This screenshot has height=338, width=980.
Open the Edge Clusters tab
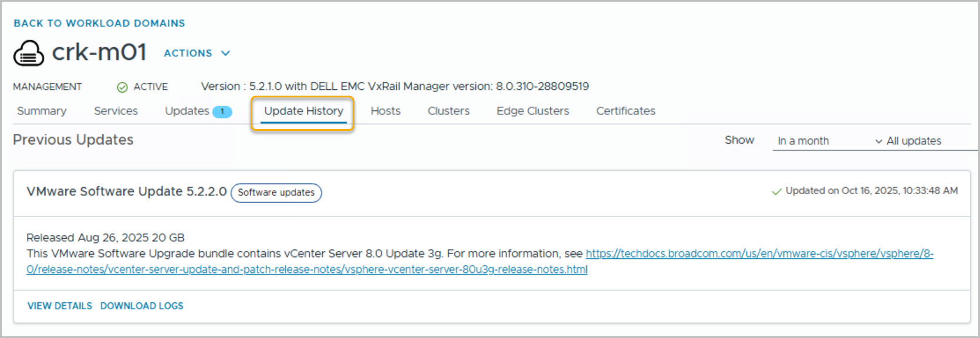(x=532, y=111)
